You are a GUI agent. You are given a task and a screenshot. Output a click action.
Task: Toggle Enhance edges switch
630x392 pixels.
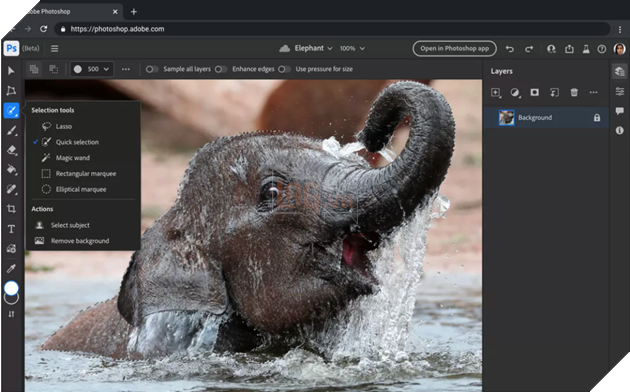point(221,69)
